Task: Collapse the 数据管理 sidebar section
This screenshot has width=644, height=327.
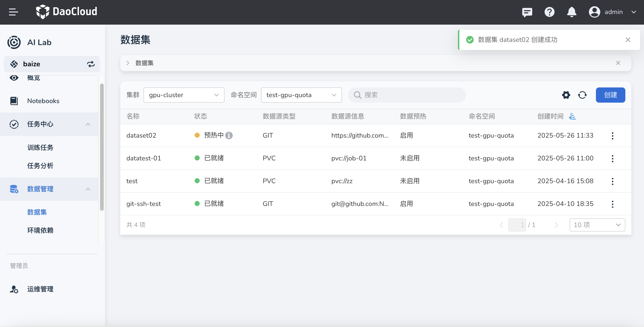Action: coord(88,189)
